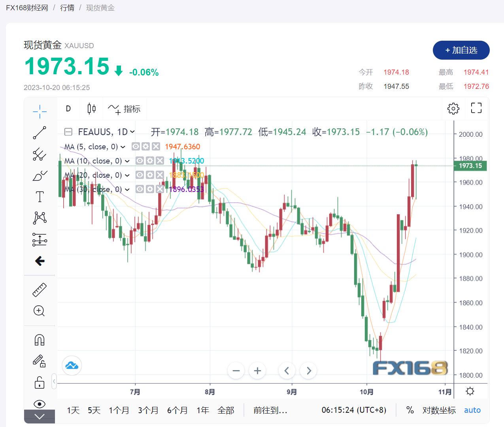Expand the MA(10) indicator dropdown
The width and height of the screenshot is (504, 427).
[x=127, y=161]
